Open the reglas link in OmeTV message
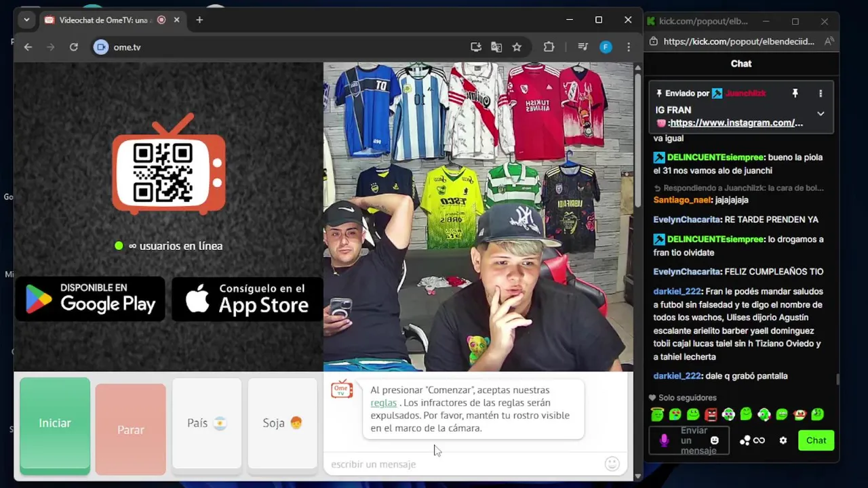The image size is (868, 488). click(383, 403)
